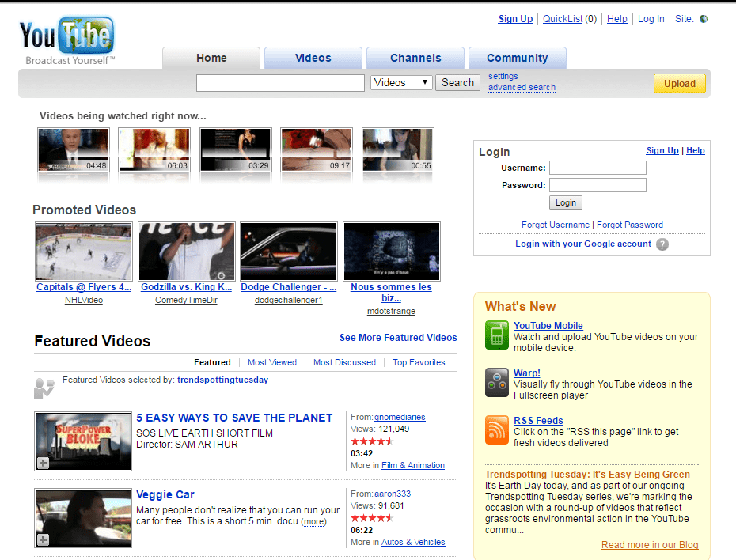Click the featured videos selector avatar icon
Viewport: 736px width, 560px height.
pos(44,388)
